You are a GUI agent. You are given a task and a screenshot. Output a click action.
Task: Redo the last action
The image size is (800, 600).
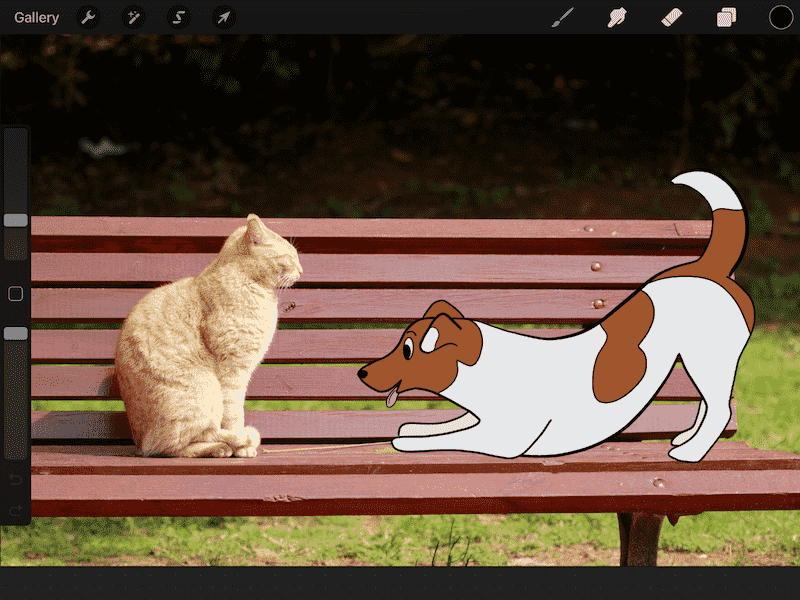click(x=16, y=510)
